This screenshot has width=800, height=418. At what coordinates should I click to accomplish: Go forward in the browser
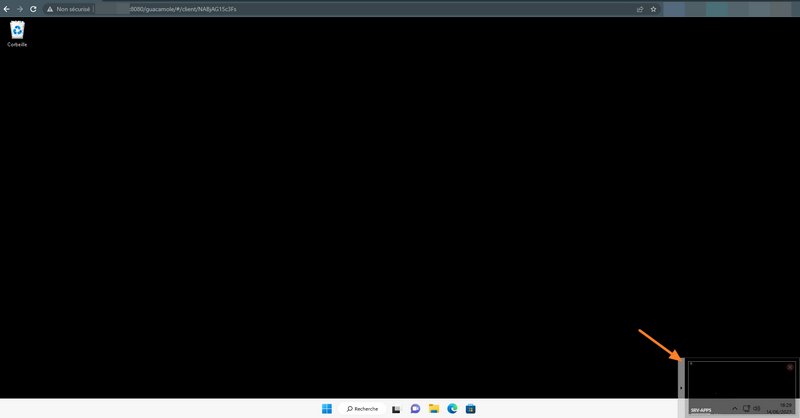tap(20, 9)
